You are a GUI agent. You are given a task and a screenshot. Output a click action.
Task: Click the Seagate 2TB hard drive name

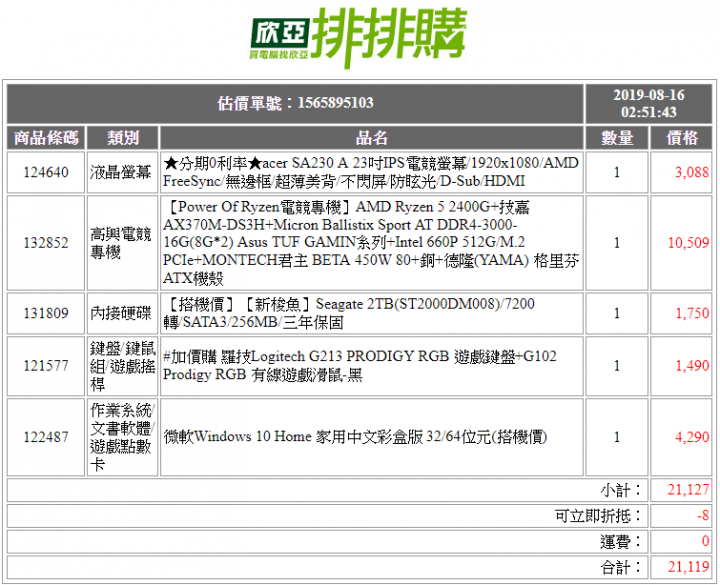[x=349, y=313]
